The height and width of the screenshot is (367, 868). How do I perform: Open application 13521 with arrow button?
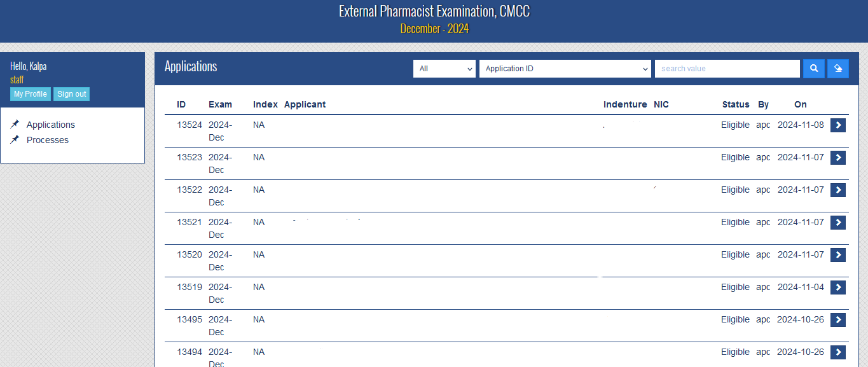[x=837, y=223]
